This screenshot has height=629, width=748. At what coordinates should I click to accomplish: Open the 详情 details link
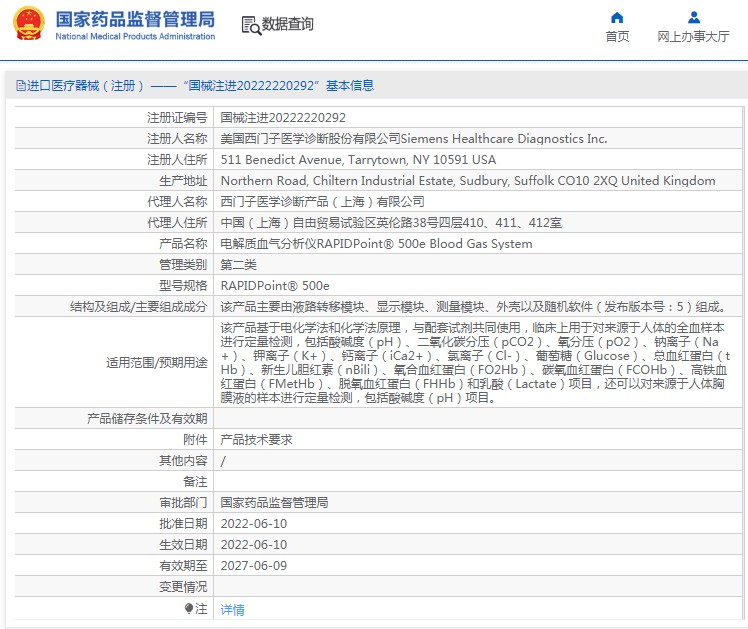pos(232,609)
